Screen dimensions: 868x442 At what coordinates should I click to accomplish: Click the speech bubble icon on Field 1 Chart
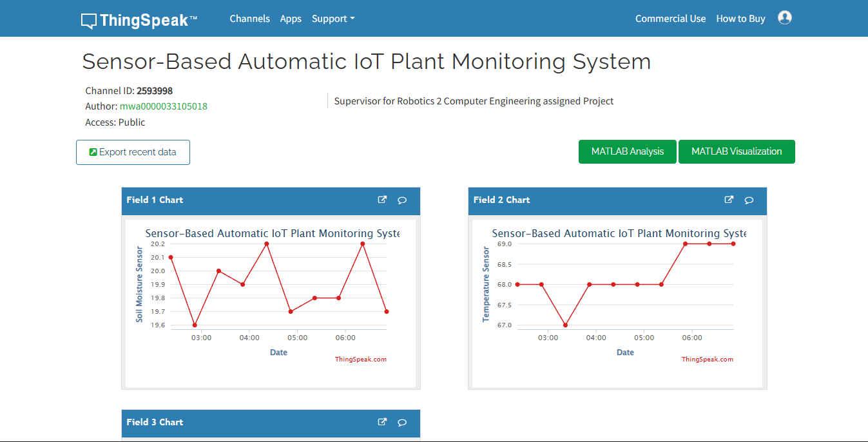click(402, 200)
